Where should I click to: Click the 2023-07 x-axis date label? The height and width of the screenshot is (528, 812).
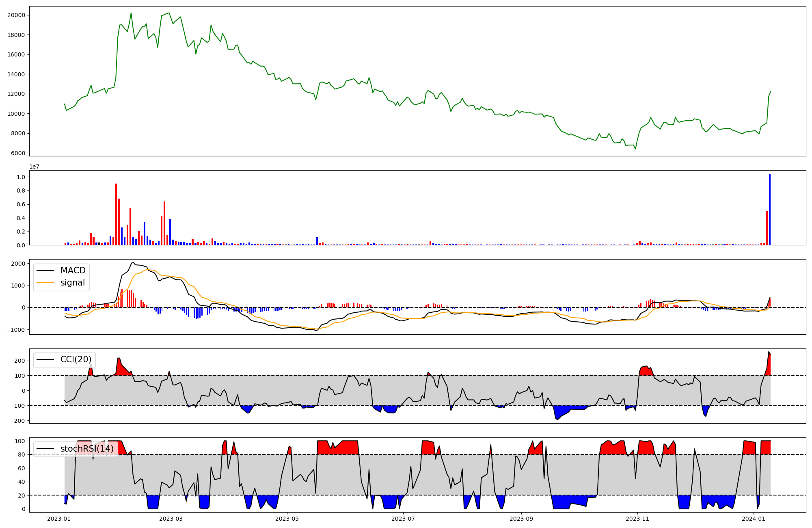404,519
